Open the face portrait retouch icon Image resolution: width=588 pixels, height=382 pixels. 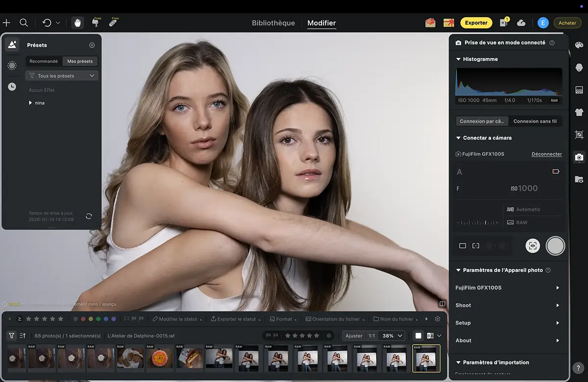tap(579, 68)
